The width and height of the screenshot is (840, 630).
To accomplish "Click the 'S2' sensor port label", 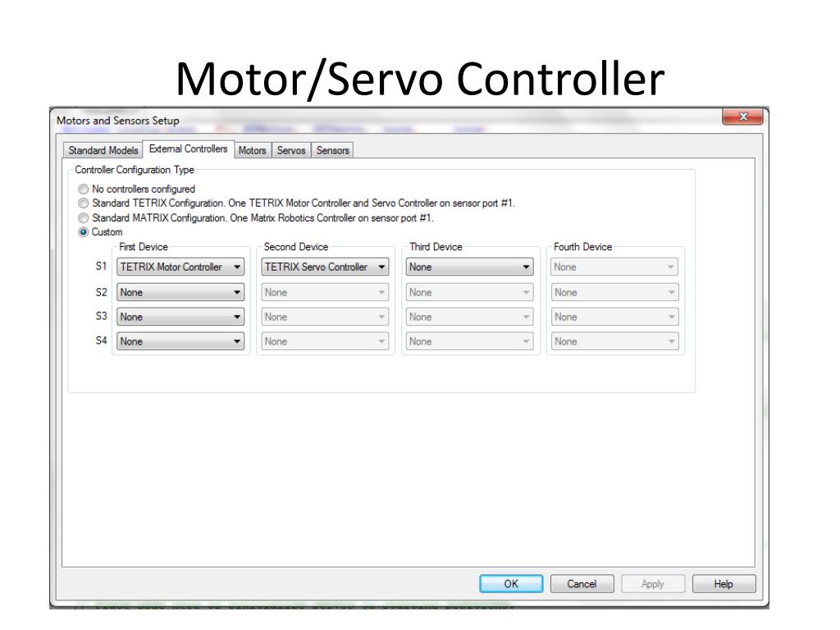I will tap(101, 292).
